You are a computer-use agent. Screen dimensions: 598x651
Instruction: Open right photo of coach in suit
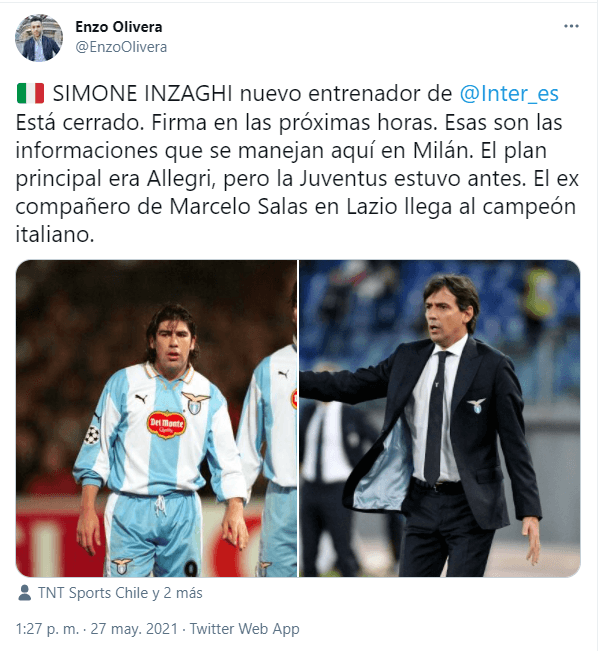pyautogui.click(x=440, y=418)
